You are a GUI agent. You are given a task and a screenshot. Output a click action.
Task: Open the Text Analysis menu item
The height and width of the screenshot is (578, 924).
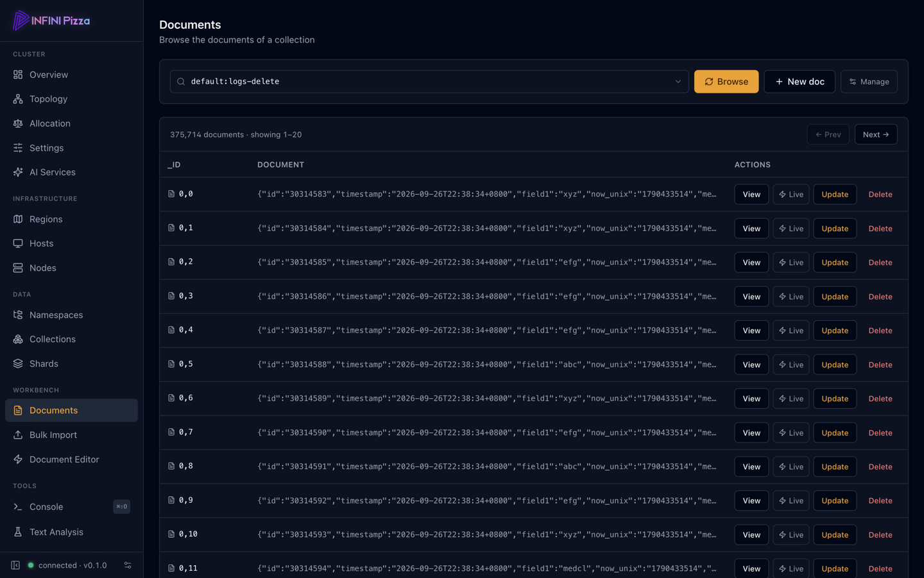pos(71,532)
